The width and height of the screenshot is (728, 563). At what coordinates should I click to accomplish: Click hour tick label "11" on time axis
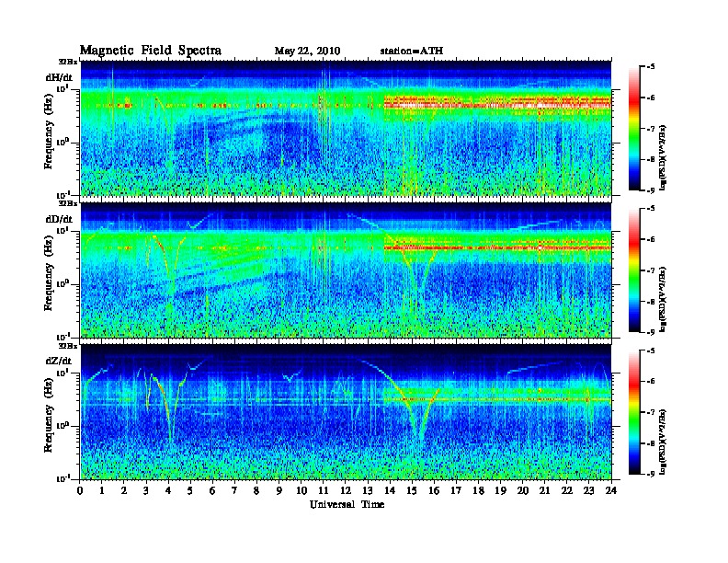click(x=324, y=490)
